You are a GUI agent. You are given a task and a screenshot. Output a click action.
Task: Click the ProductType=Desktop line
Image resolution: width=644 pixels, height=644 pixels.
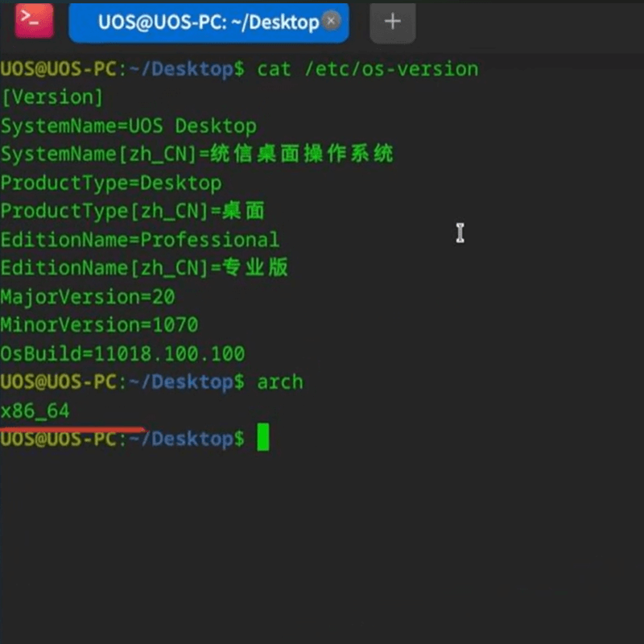coord(111,184)
